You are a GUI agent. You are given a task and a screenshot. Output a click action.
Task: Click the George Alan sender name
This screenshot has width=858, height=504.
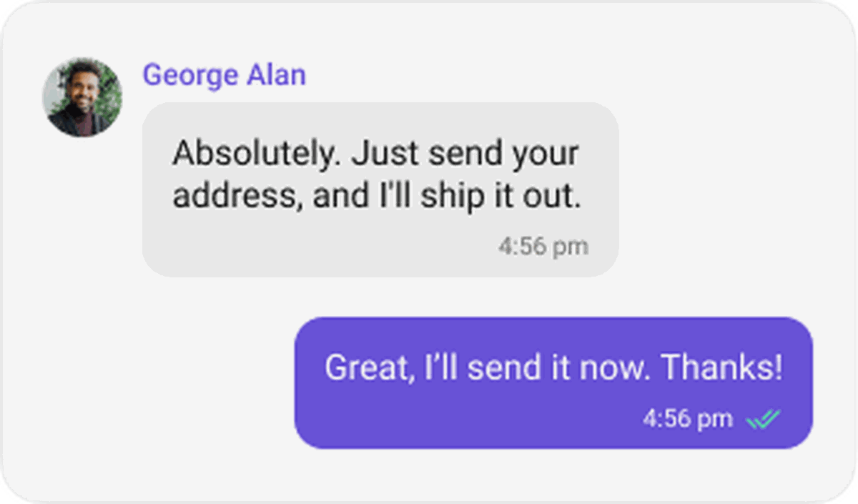pos(225,75)
